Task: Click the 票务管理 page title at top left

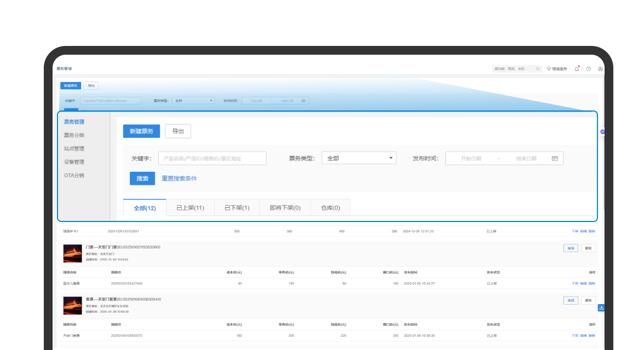Action: click(64, 68)
